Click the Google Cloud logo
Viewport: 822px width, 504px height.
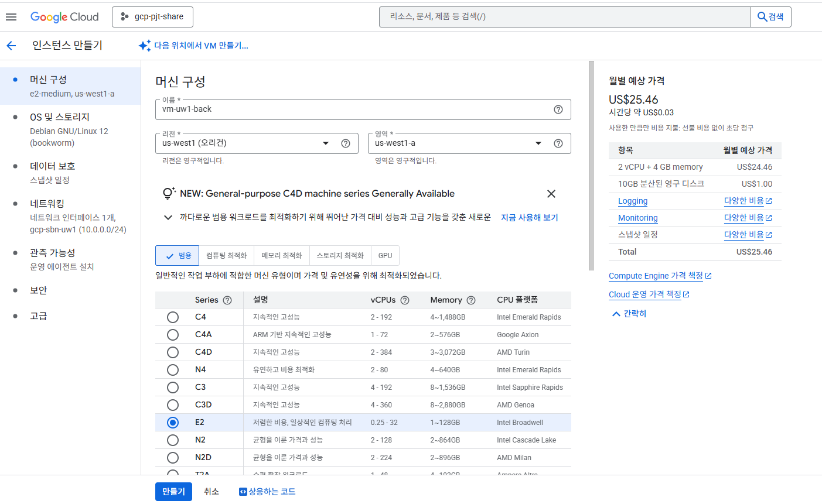(64, 17)
